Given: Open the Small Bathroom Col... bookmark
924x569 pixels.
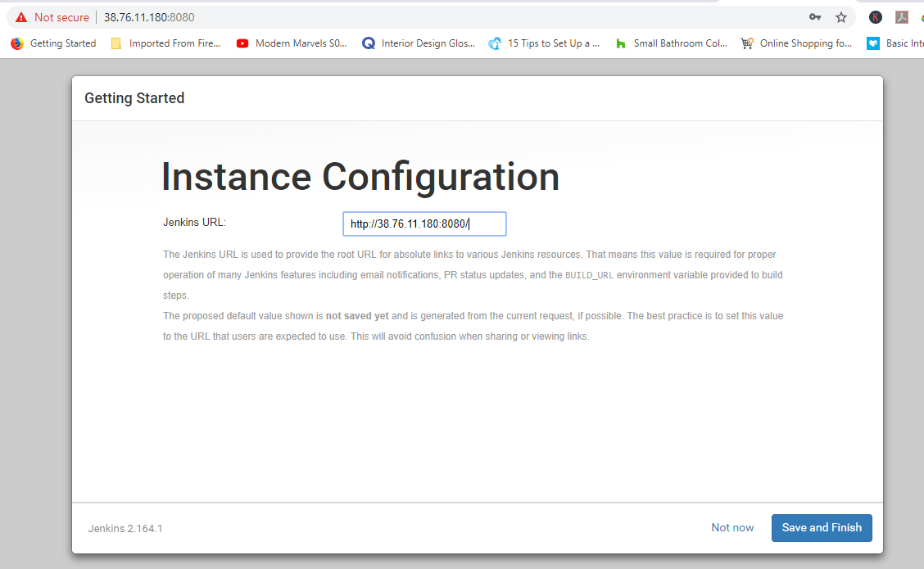Looking at the screenshot, I should click(671, 43).
